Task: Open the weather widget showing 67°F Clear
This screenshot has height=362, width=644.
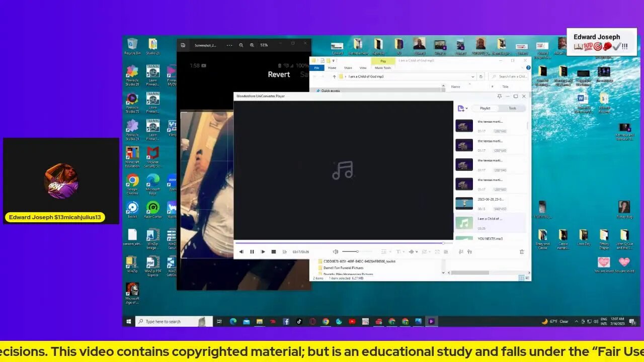Action: pos(555,321)
